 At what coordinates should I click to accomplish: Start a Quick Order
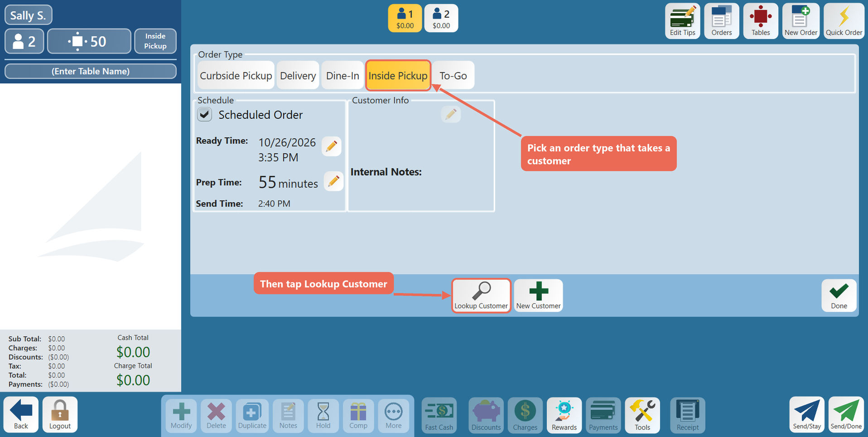tap(844, 21)
